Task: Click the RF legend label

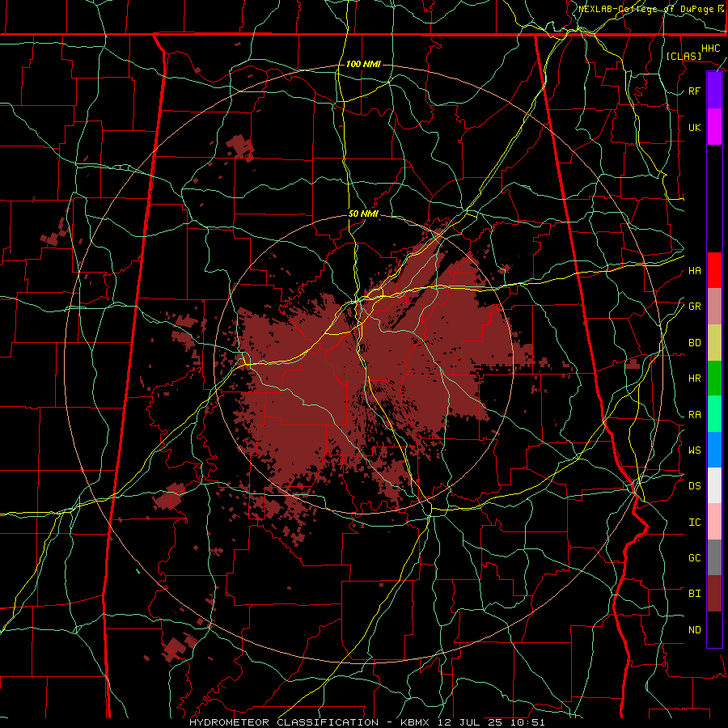Action: pos(694,91)
